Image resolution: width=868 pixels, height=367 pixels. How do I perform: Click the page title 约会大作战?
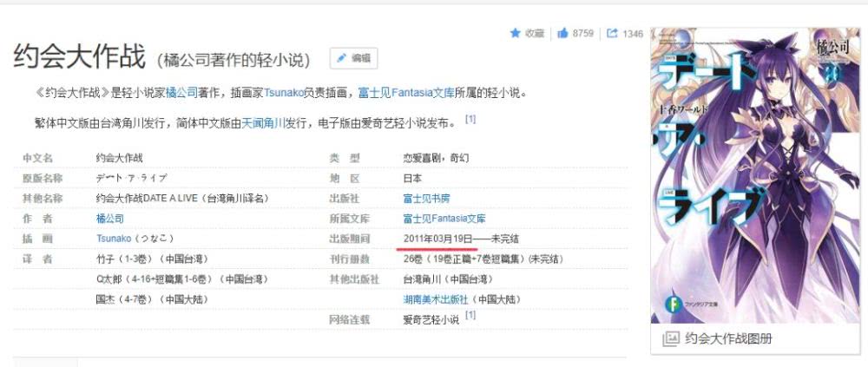[x=79, y=57]
